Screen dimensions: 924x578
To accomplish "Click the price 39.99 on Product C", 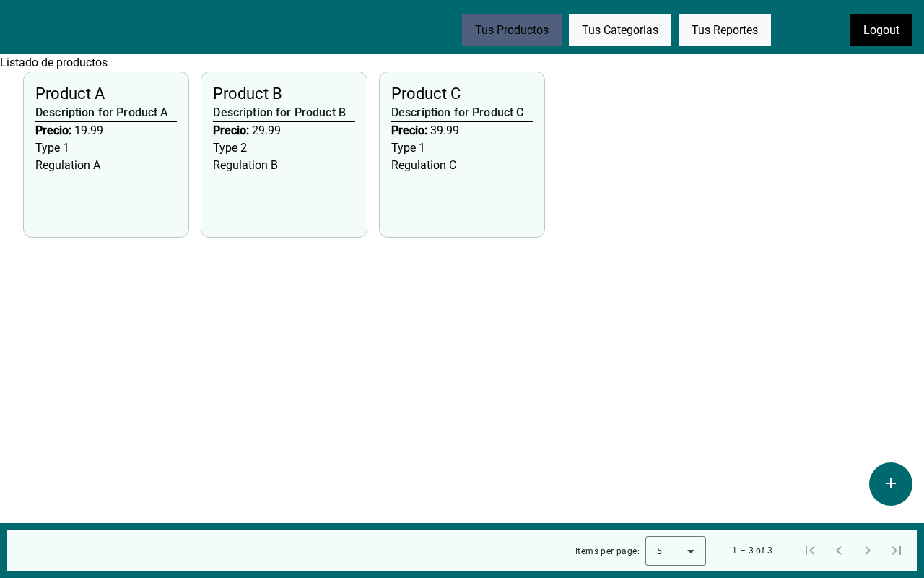I will (445, 131).
